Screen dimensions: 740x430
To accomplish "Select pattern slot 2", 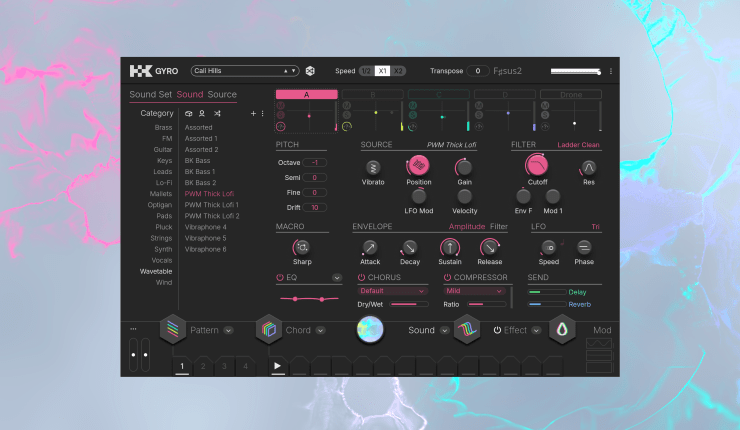I will 203,366.
